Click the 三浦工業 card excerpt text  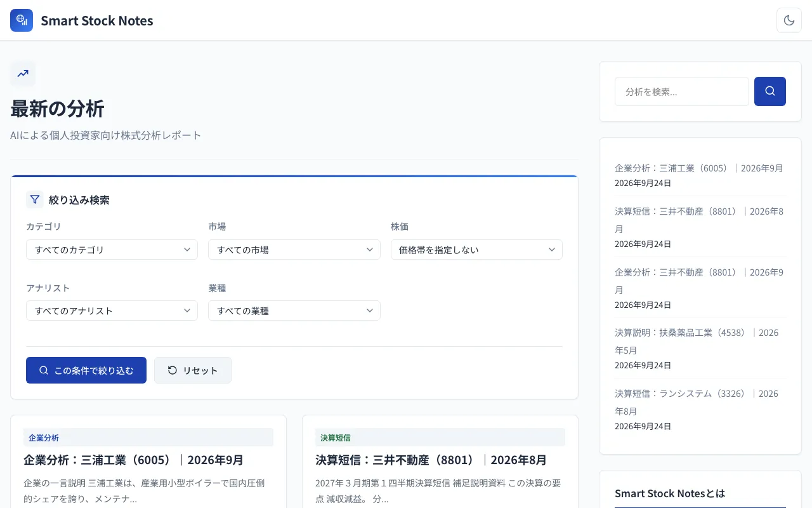pos(144,491)
